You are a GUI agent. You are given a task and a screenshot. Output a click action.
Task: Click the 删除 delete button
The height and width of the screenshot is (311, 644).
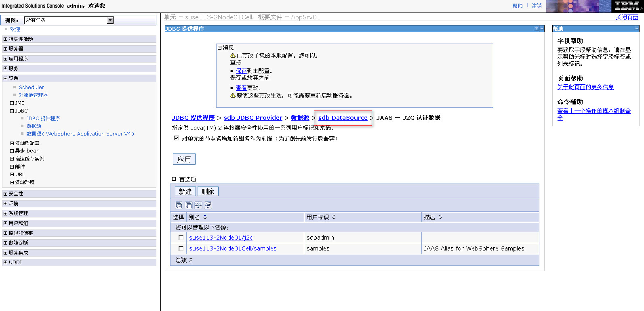coord(208,192)
